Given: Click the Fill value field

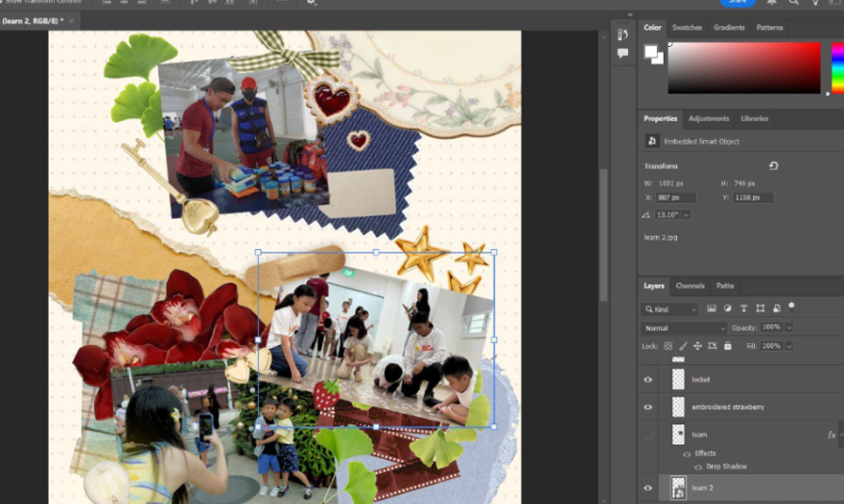Looking at the screenshot, I should tap(771, 346).
